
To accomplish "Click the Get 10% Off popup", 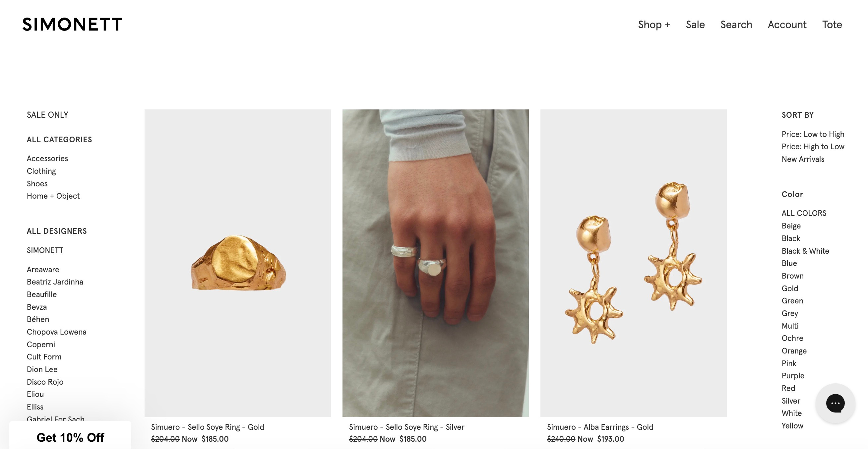I will point(70,437).
